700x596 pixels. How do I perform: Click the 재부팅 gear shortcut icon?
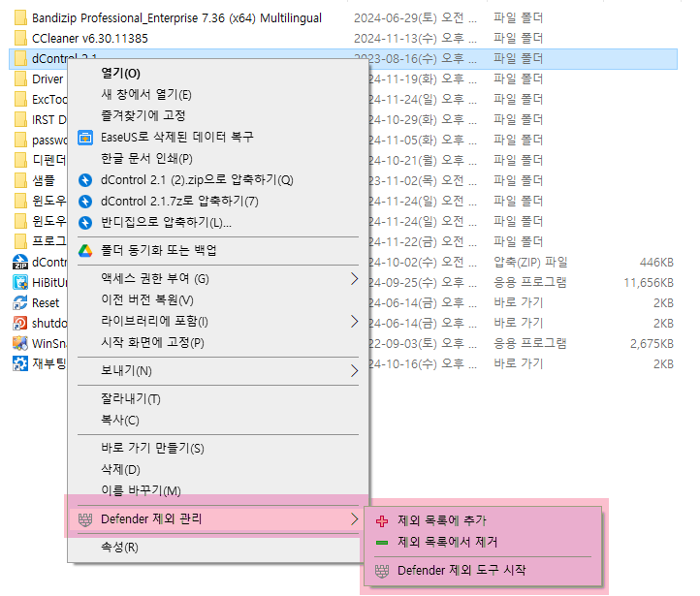(20, 363)
